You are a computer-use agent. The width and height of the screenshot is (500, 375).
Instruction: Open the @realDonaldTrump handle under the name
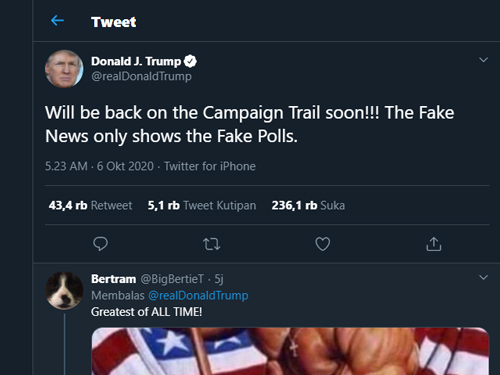141,76
